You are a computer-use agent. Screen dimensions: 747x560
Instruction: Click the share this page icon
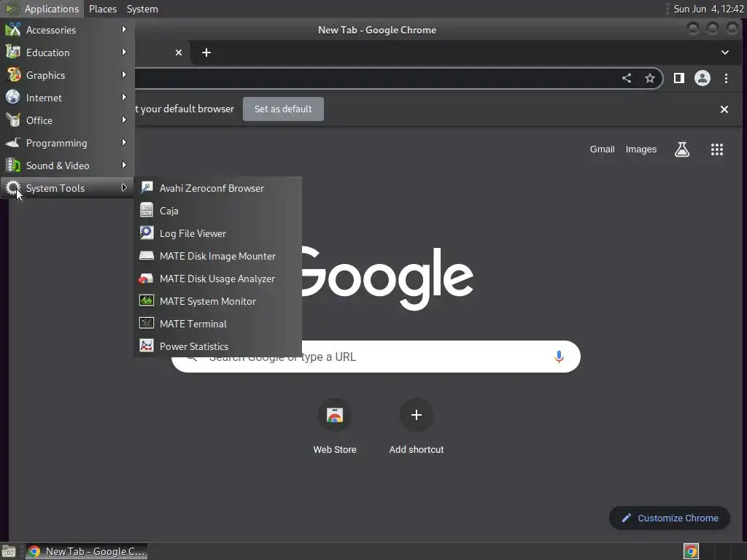pos(627,78)
